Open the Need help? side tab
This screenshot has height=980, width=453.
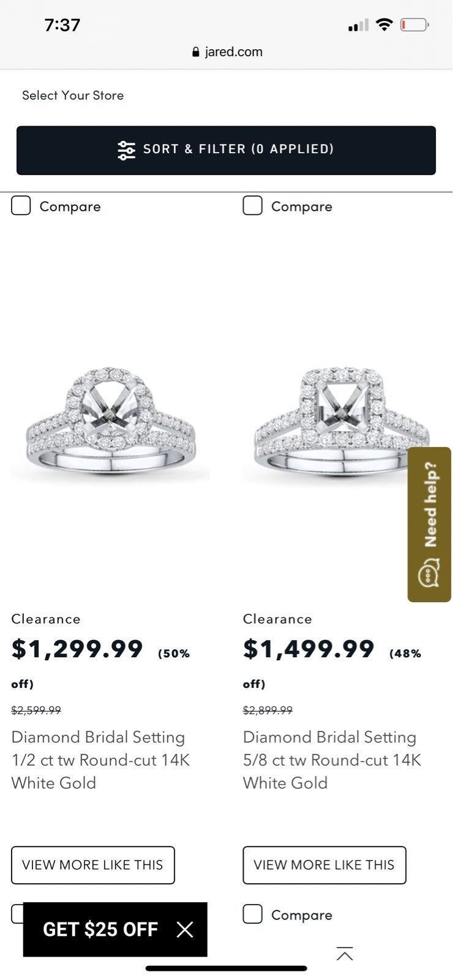pyautogui.click(x=429, y=524)
